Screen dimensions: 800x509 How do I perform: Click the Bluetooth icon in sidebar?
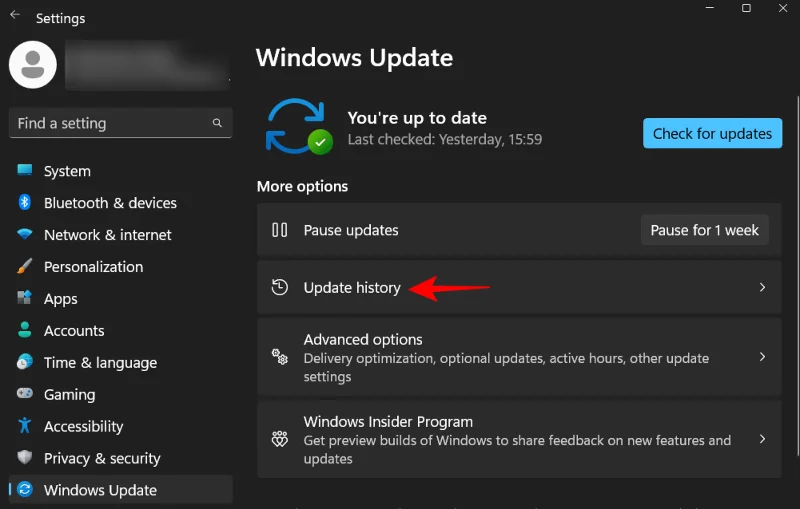coord(24,202)
